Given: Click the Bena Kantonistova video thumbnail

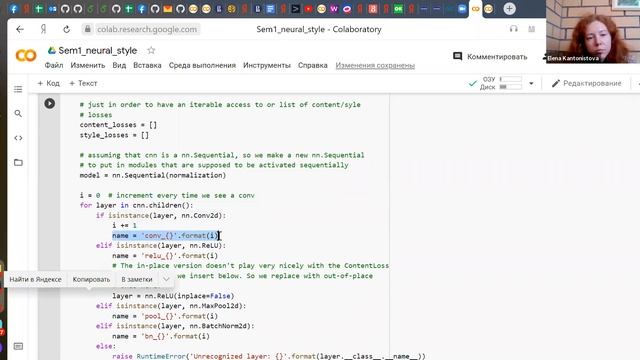Looking at the screenshot, I should coord(593,31).
